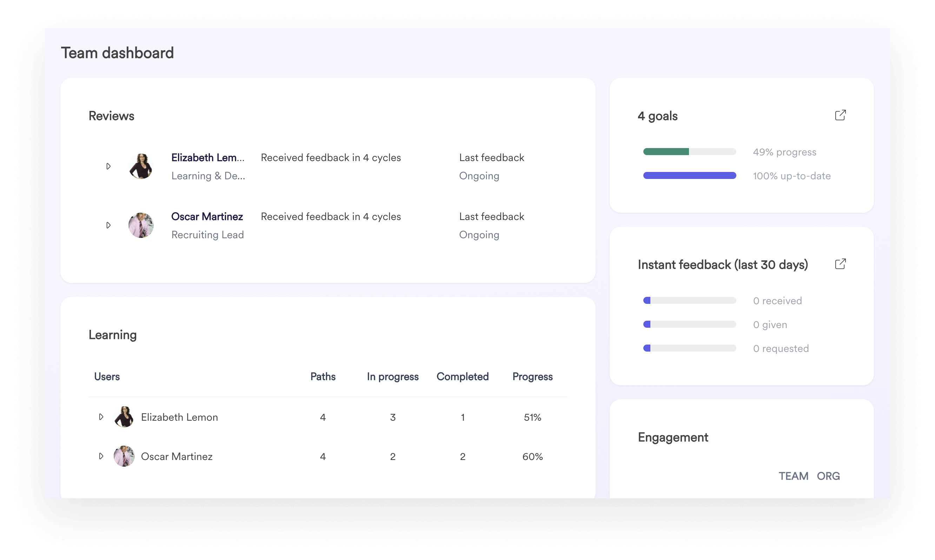Open goals card external link icon
This screenshot has width=935, height=560.
point(840,115)
